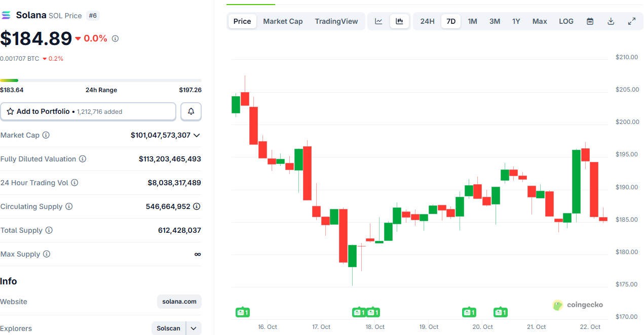This screenshot has width=644, height=335.
Task: Select the 24H time range
Action: 427,21
